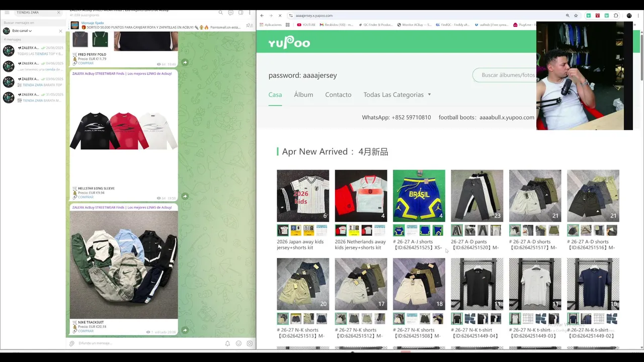Clear the TIENDAS ZARA search field
The width and height of the screenshot is (644, 362).
click(58, 13)
